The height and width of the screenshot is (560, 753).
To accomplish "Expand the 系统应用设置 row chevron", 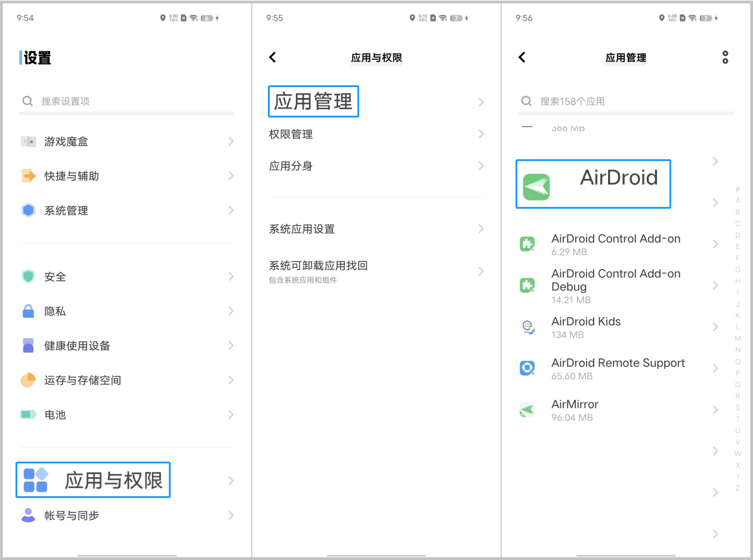I will click(x=481, y=229).
